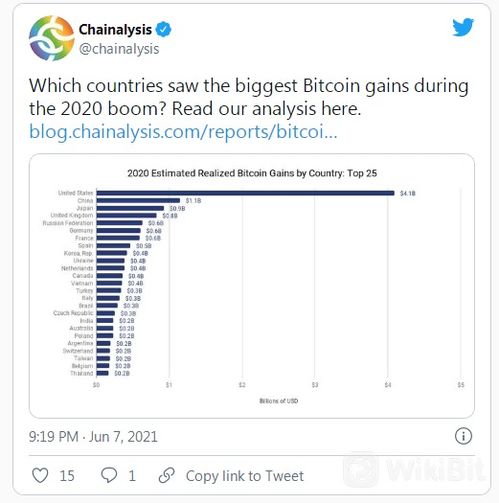Click the blue verified badge

click(163, 29)
